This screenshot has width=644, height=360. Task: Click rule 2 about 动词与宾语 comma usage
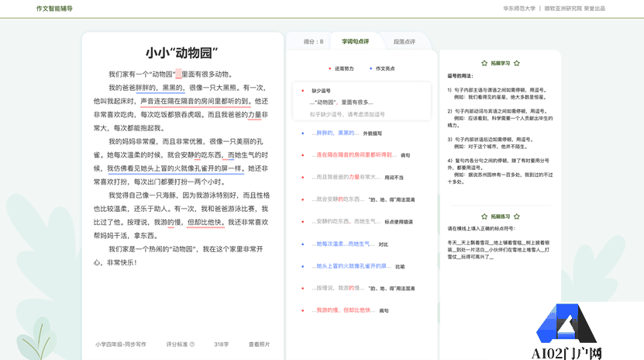click(x=501, y=119)
